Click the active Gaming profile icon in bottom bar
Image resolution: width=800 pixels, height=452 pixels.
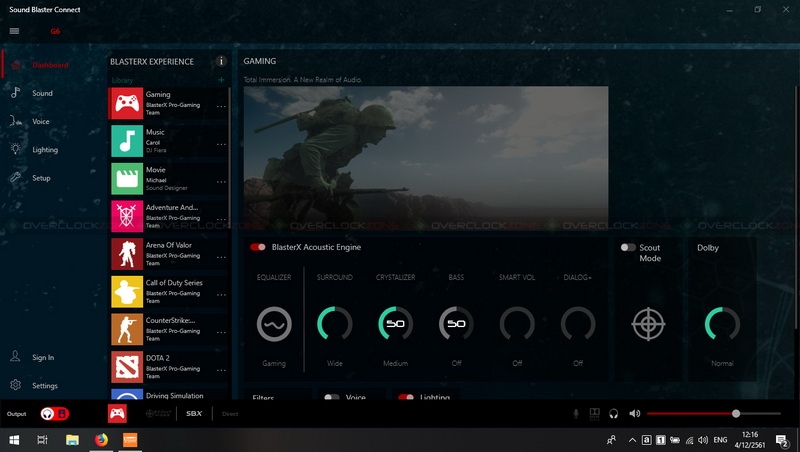coord(117,413)
